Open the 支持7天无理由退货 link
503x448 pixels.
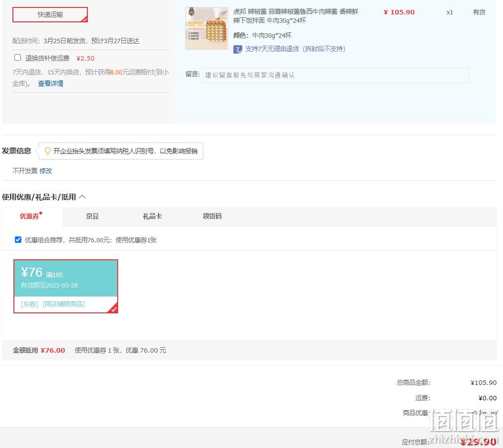tap(295, 49)
